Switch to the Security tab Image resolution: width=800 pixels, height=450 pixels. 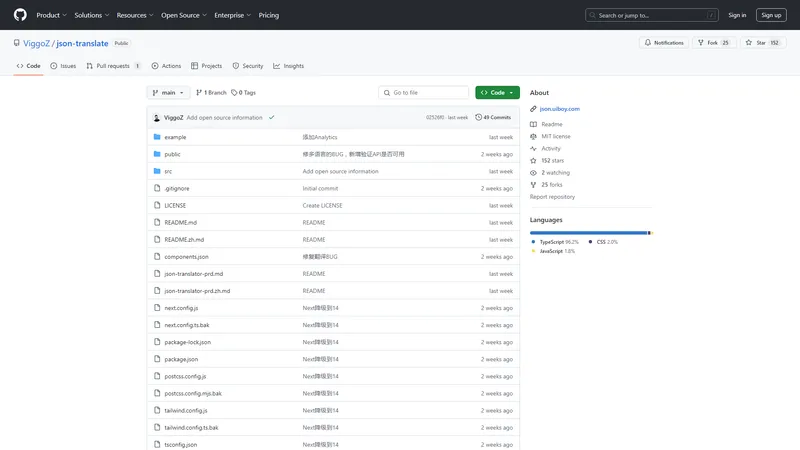click(248, 66)
